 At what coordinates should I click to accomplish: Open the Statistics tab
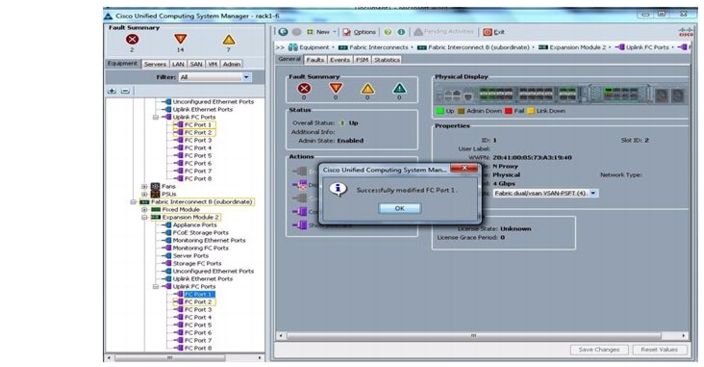click(387, 60)
